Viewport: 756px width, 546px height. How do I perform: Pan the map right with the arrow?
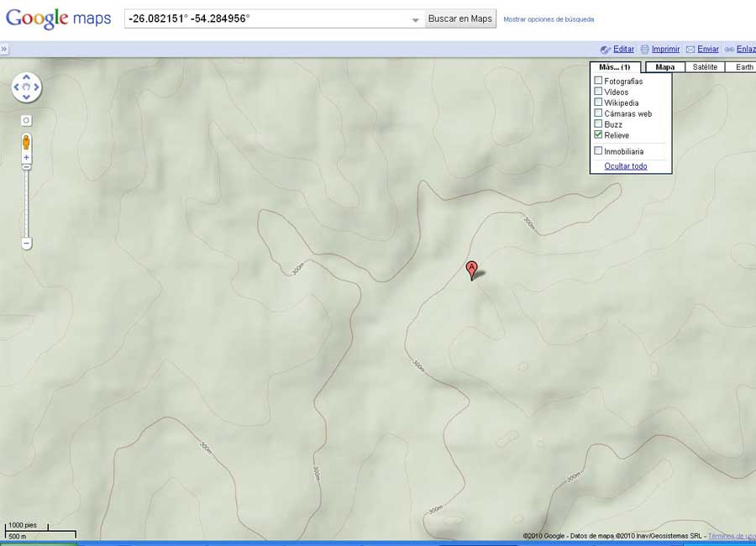tap(37, 87)
